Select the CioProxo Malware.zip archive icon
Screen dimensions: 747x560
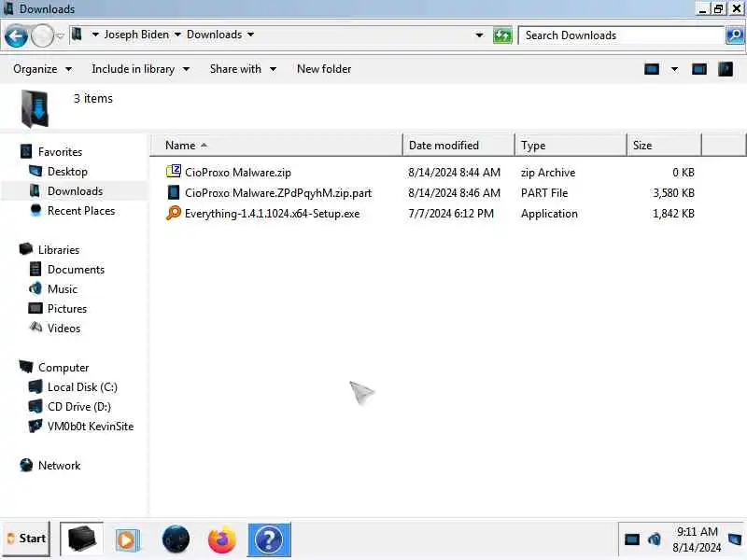174,171
